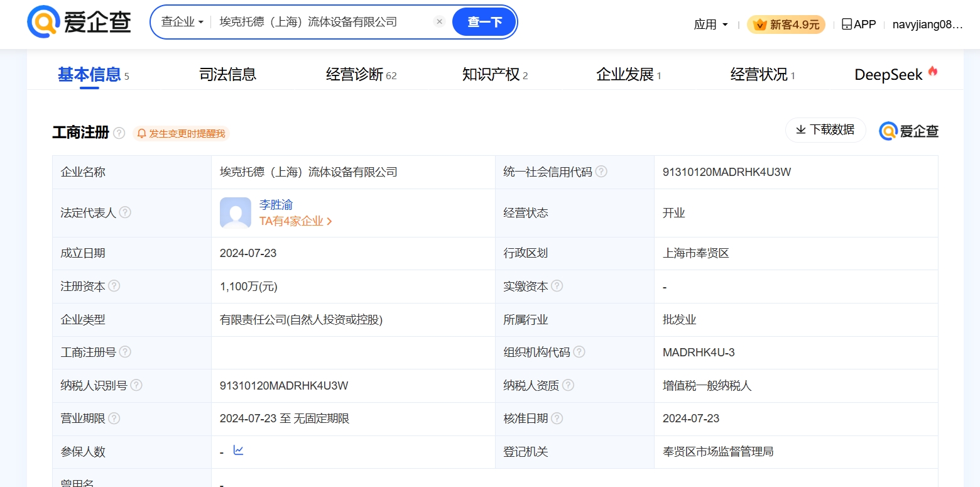Screen dimensions: 980x487
Task: Click the 发生变更时提醒我 reminder button
Action: [181, 133]
